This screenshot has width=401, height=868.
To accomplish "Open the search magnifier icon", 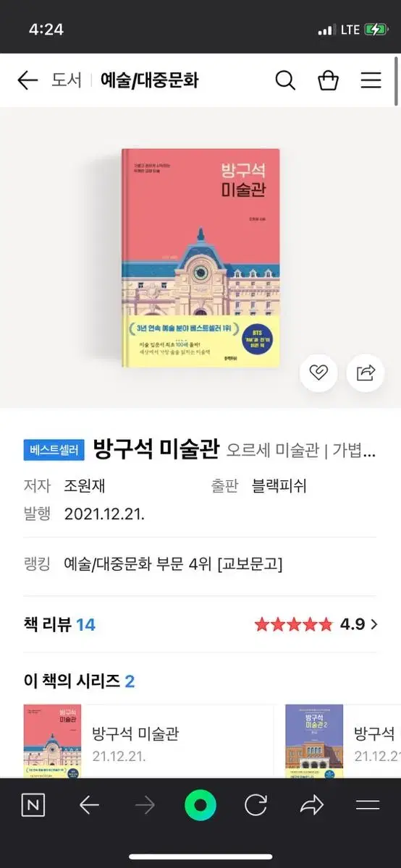I will point(285,80).
